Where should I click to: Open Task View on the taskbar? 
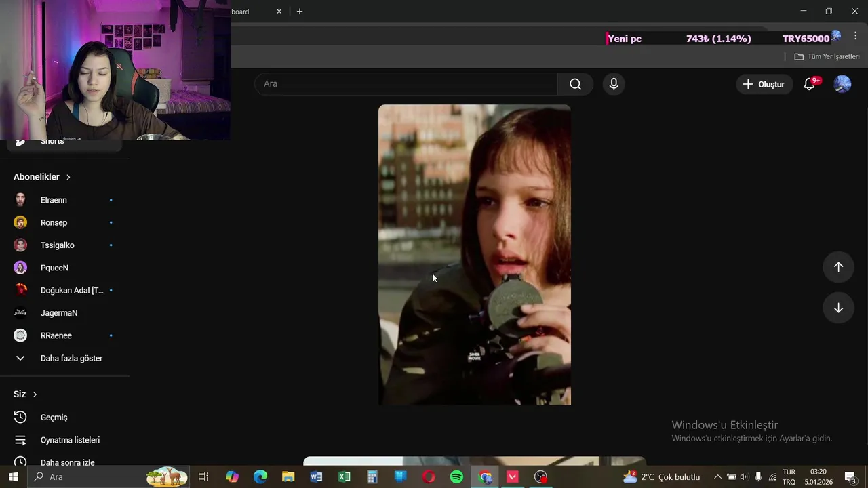tap(203, 477)
